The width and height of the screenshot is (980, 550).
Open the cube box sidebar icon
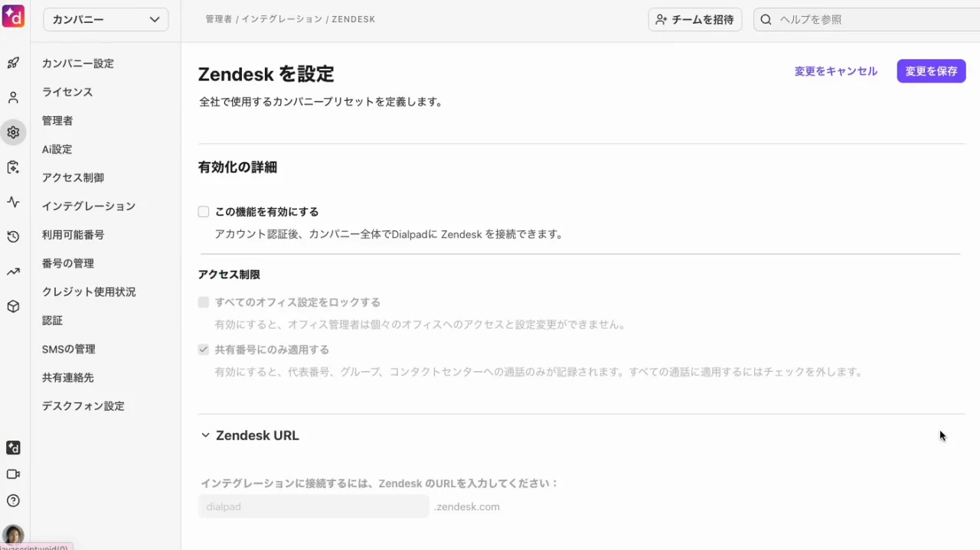[x=13, y=306]
